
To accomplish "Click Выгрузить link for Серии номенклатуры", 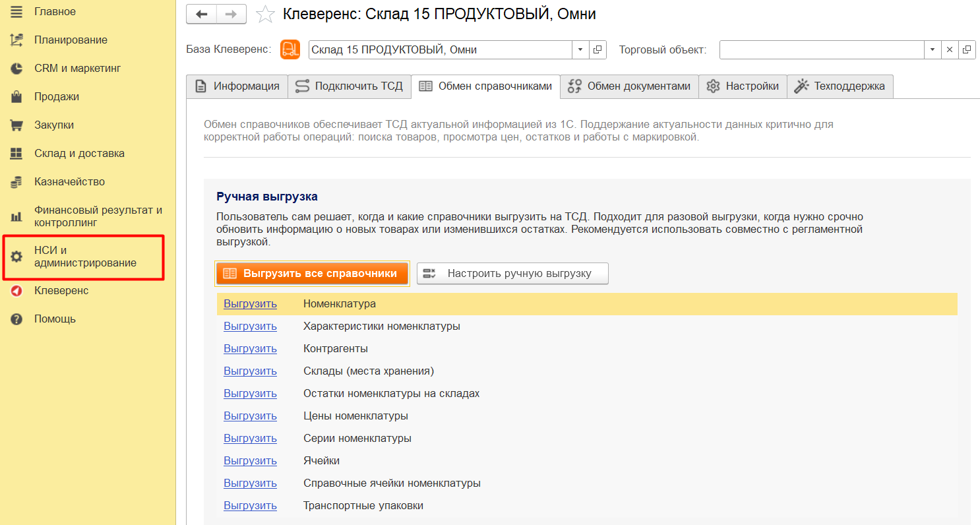I will point(250,439).
